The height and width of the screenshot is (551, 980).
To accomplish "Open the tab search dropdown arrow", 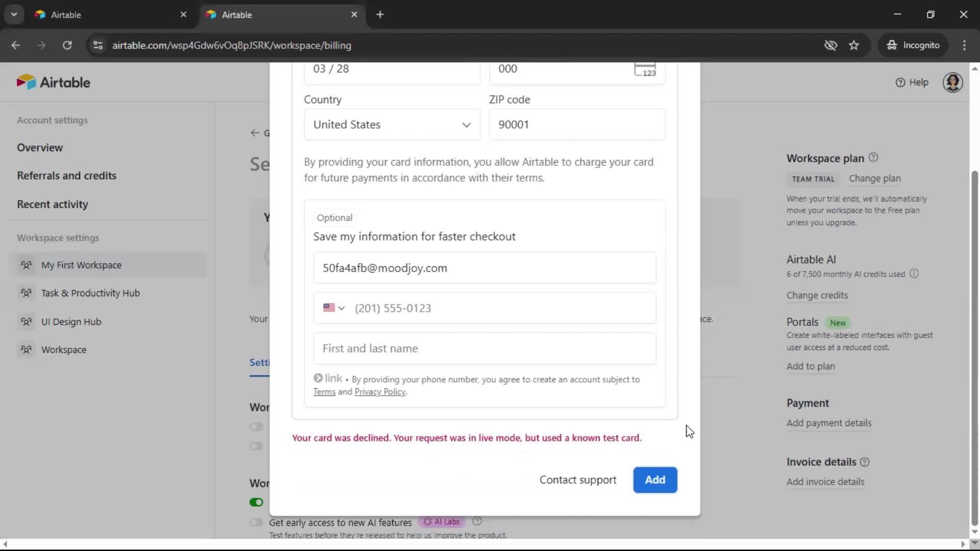I will [x=14, y=15].
